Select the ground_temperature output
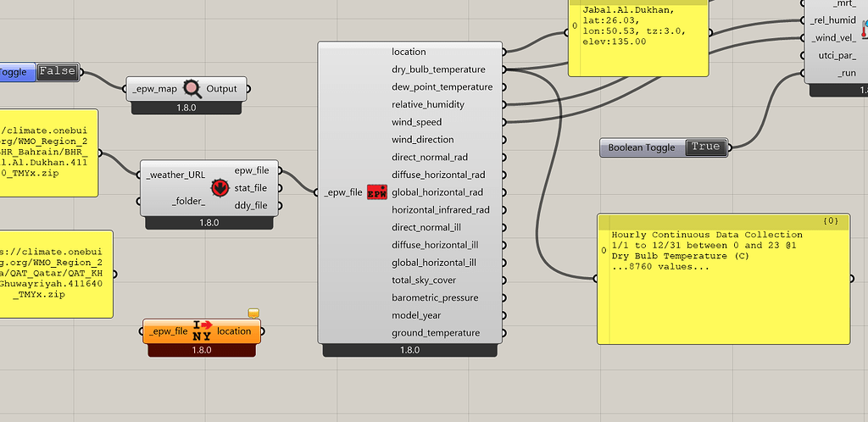This screenshot has height=422, width=868. tap(436, 333)
